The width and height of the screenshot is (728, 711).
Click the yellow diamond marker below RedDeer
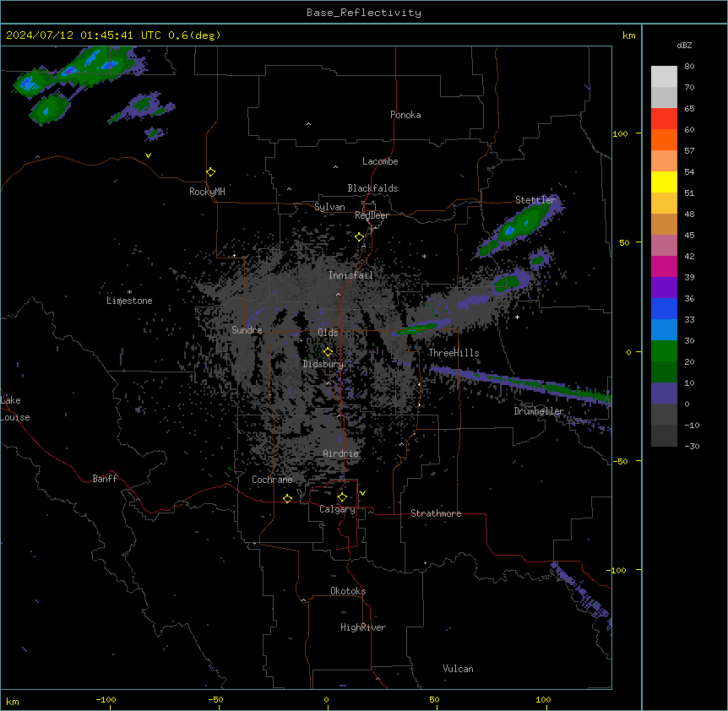[359, 237]
